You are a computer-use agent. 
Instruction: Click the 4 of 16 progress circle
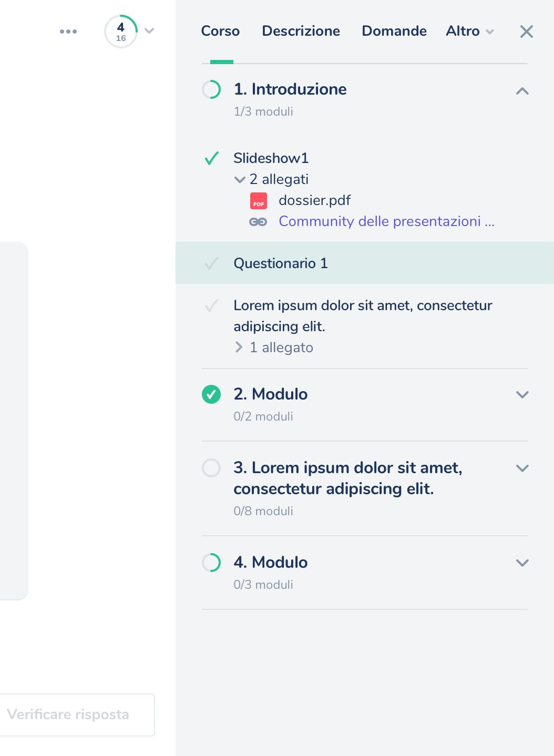point(121,32)
